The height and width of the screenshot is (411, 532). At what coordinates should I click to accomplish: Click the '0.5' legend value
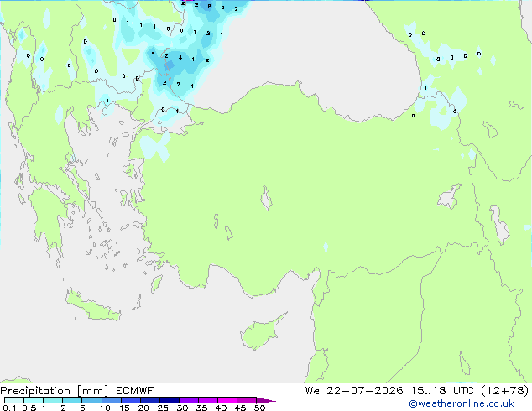tap(29, 408)
